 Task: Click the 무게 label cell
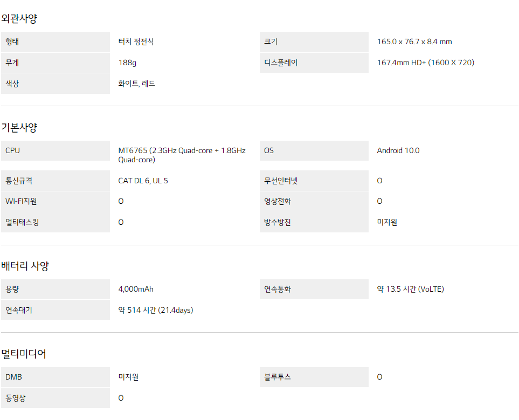coord(56,63)
